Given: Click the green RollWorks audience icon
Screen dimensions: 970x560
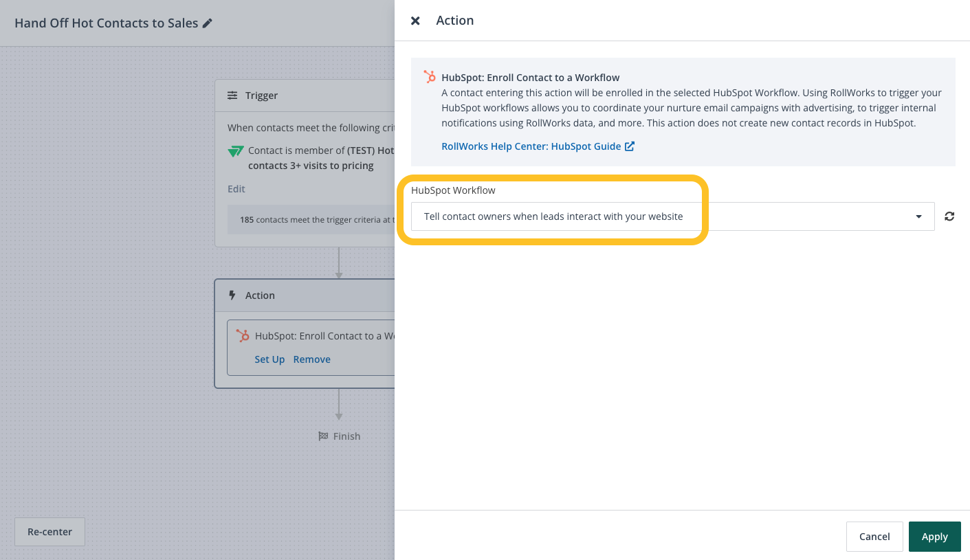Looking at the screenshot, I should pyautogui.click(x=236, y=151).
